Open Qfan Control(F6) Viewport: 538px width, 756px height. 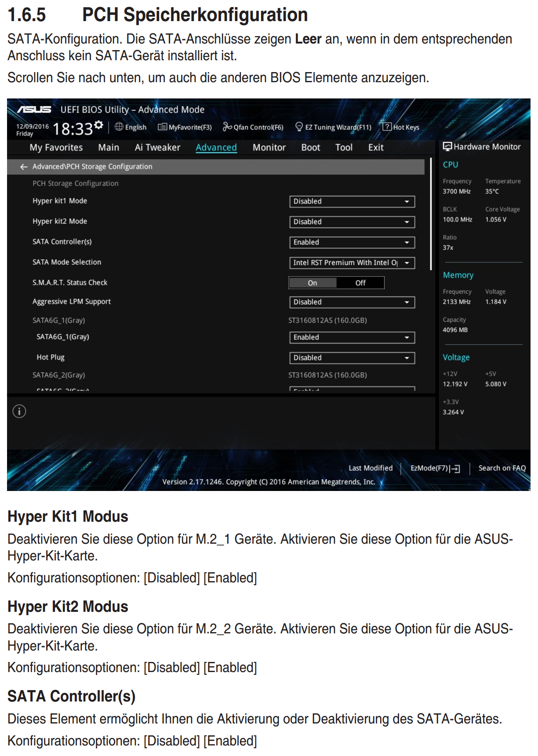(253, 127)
